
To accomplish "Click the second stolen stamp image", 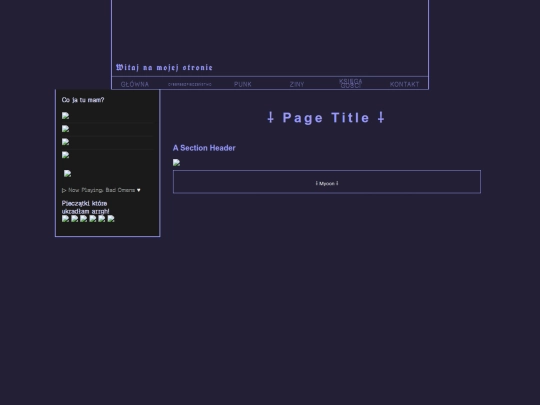I will pos(75,219).
